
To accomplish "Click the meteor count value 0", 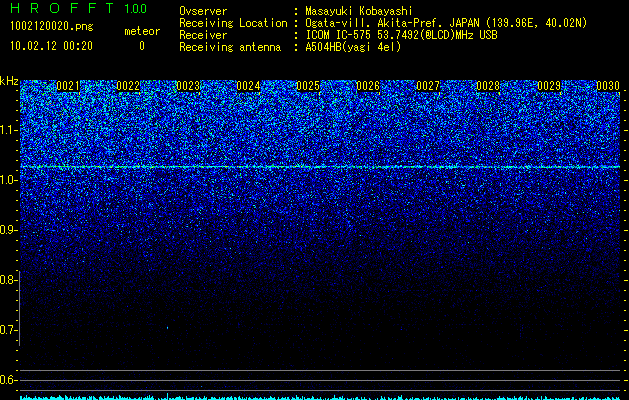I will (142, 46).
